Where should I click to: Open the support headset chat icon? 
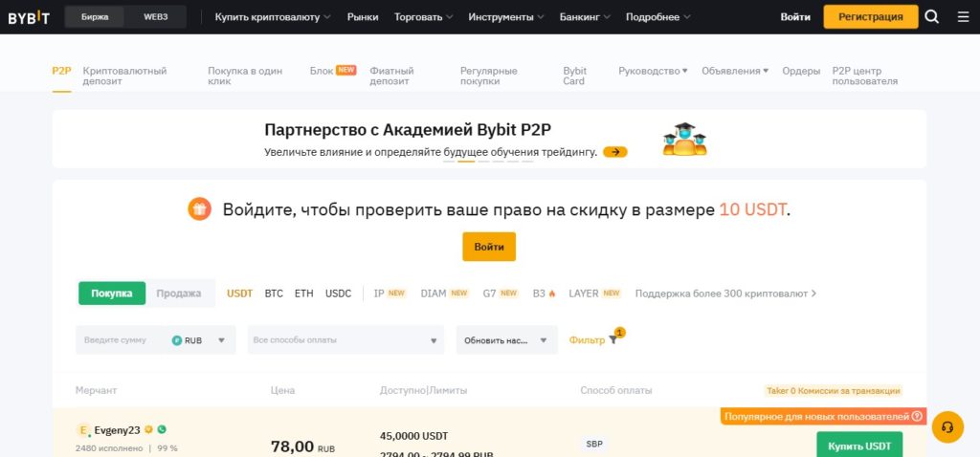point(947,427)
